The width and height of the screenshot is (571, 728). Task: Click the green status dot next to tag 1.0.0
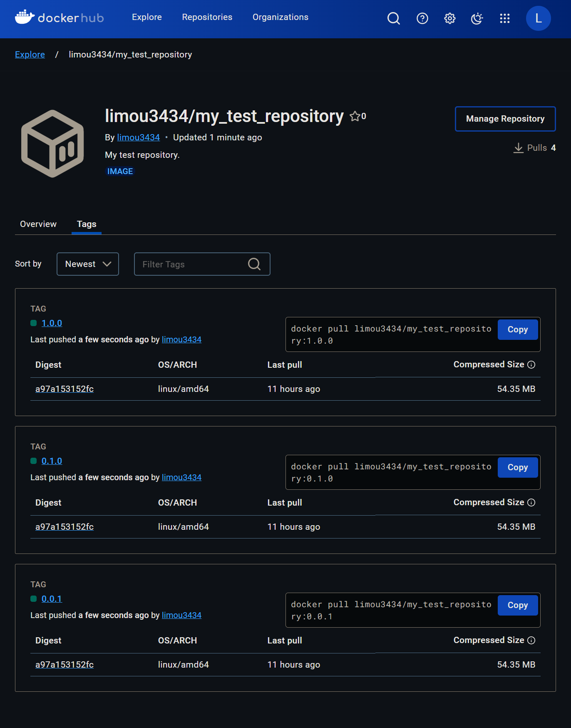tap(34, 323)
